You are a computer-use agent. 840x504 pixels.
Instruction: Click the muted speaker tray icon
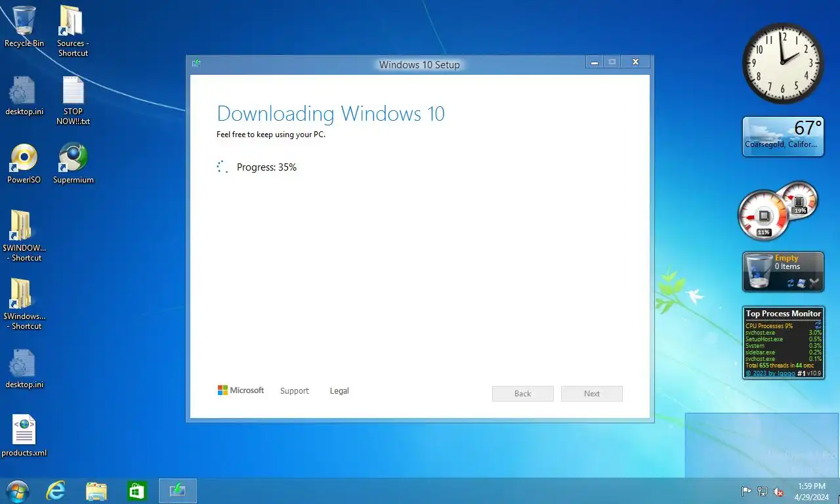(x=778, y=492)
